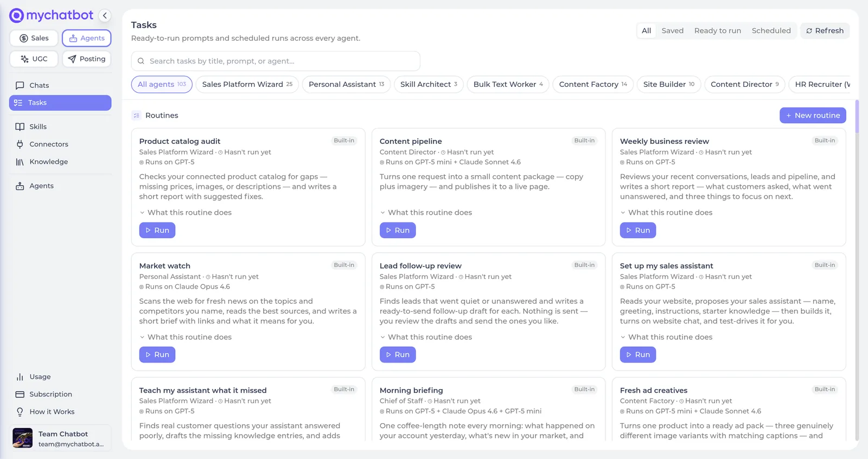Open the Posting section
868x459 pixels.
[87, 59]
